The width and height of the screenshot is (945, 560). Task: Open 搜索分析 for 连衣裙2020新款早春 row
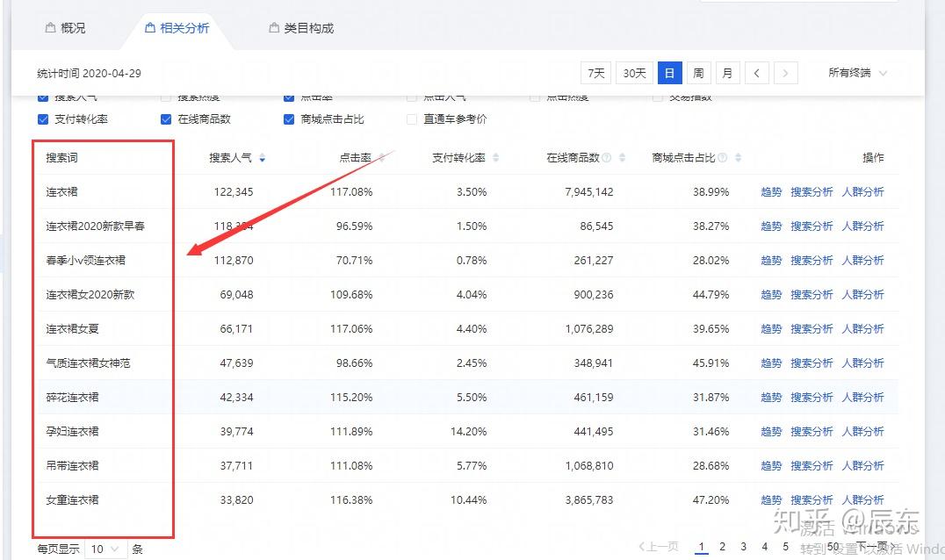coord(812,226)
